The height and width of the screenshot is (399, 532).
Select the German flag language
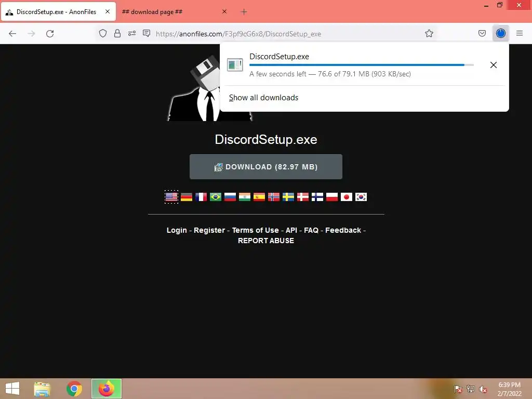click(x=187, y=197)
